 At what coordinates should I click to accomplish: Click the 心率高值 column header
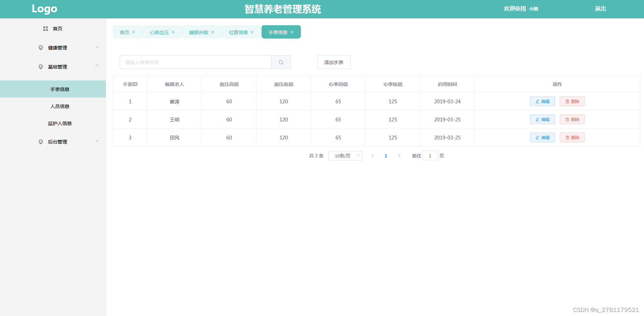338,84
